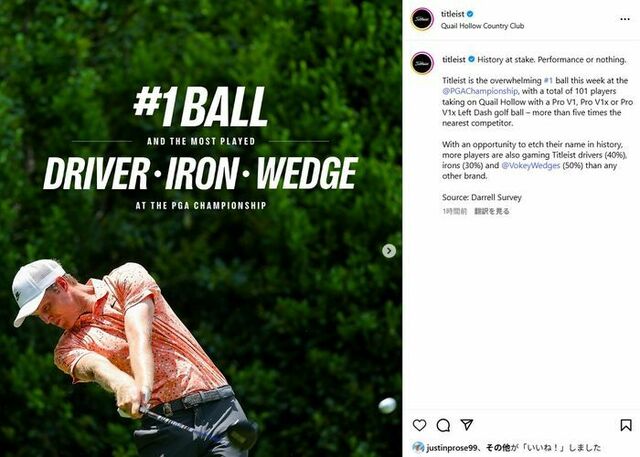Open justinprose99 liker profile
The width and height of the screenshot is (640, 457).
click(x=452, y=448)
